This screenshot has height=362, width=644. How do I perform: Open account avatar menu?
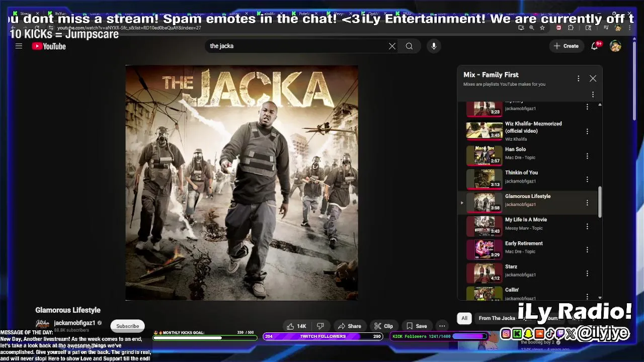point(615,46)
